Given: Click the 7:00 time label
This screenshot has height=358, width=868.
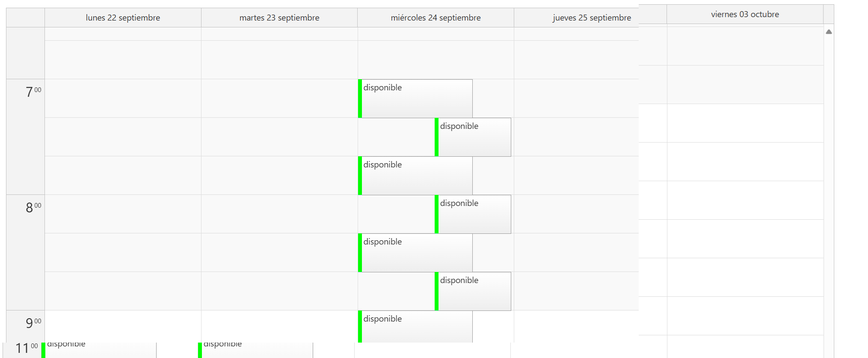Looking at the screenshot, I should pyautogui.click(x=33, y=92).
